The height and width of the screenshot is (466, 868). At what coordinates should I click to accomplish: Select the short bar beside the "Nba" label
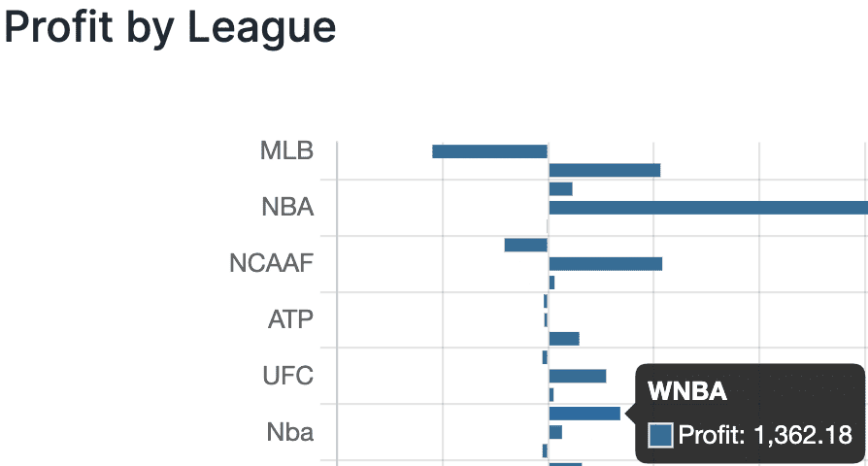pos(555,432)
